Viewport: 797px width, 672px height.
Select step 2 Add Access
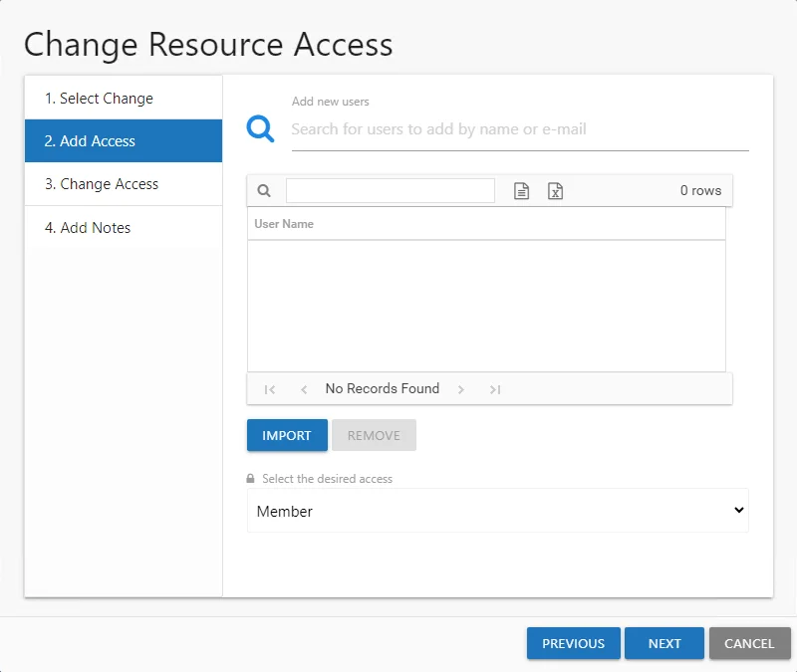124,140
